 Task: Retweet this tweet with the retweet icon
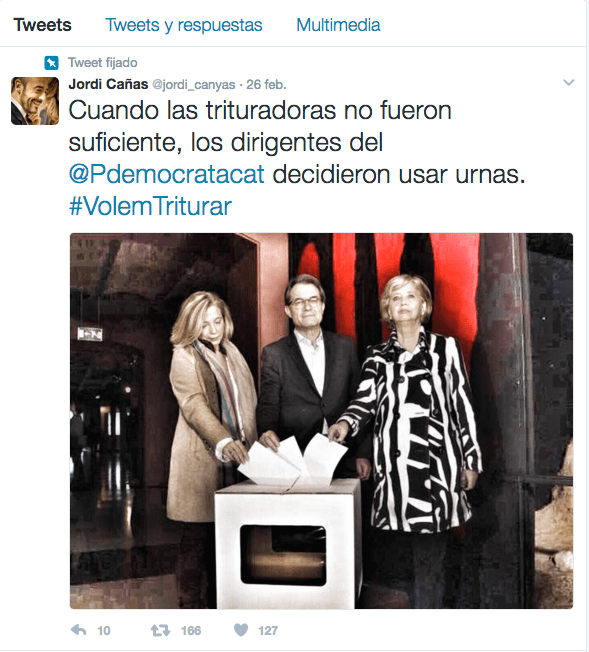(x=160, y=630)
